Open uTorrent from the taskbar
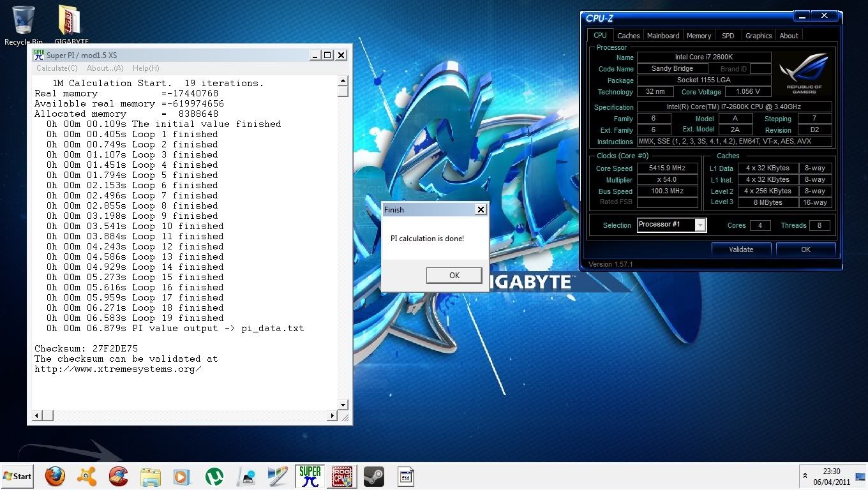Screen dimensions: 868x490 (x=214, y=476)
